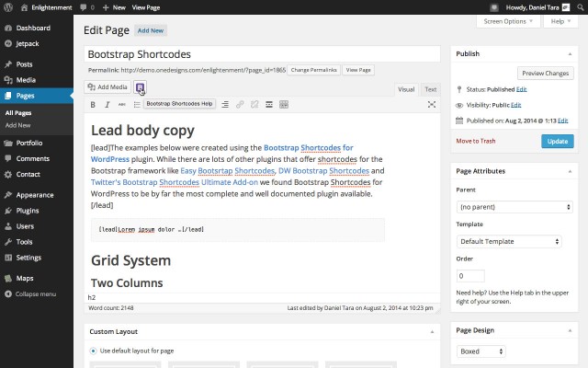
Task: Collapse Page Attributes panel
Action: 570,171
